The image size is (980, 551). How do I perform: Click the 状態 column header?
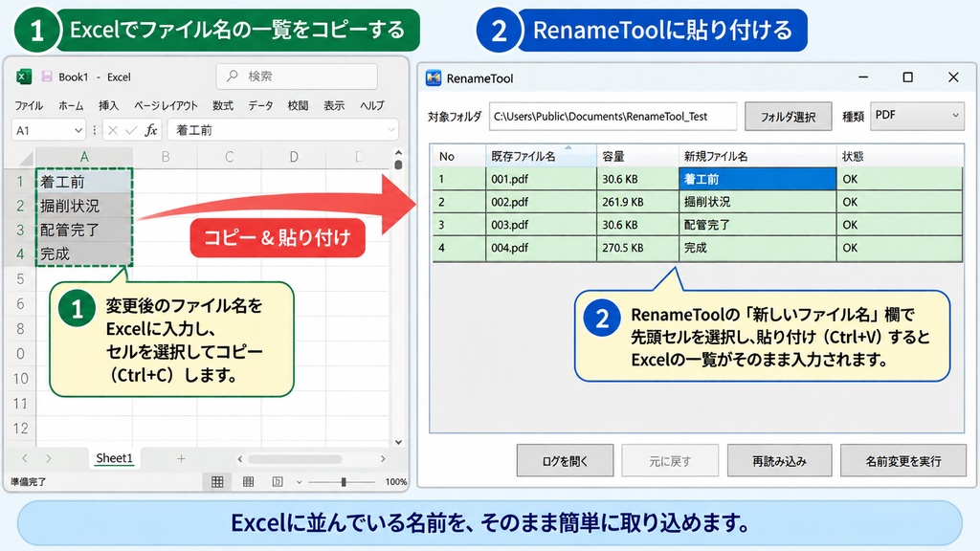coord(900,156)
